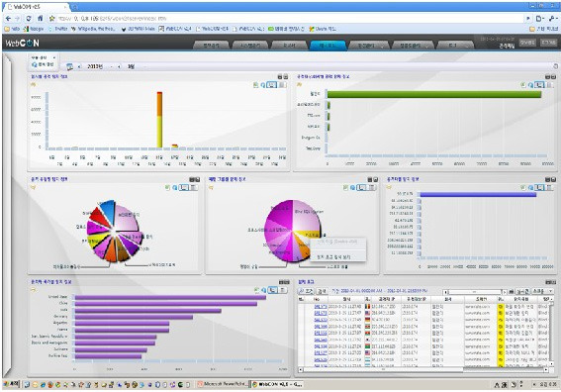Open the log number link in the German-flag row

click(321, 320)
